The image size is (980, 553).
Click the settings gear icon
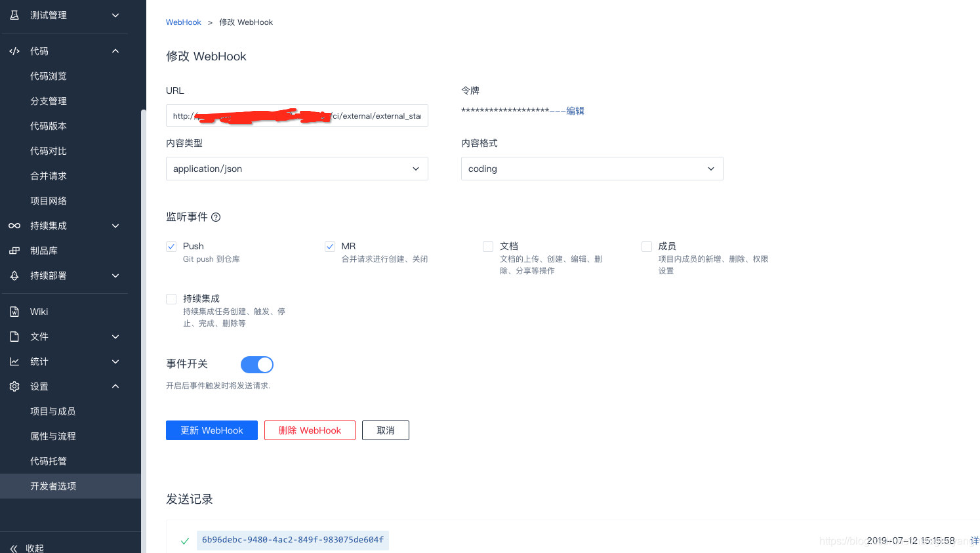pos(14,386)
